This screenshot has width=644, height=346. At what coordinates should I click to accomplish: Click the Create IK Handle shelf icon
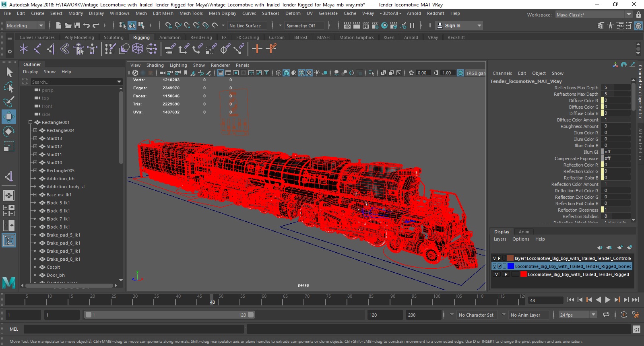click(x=51, y=49)
